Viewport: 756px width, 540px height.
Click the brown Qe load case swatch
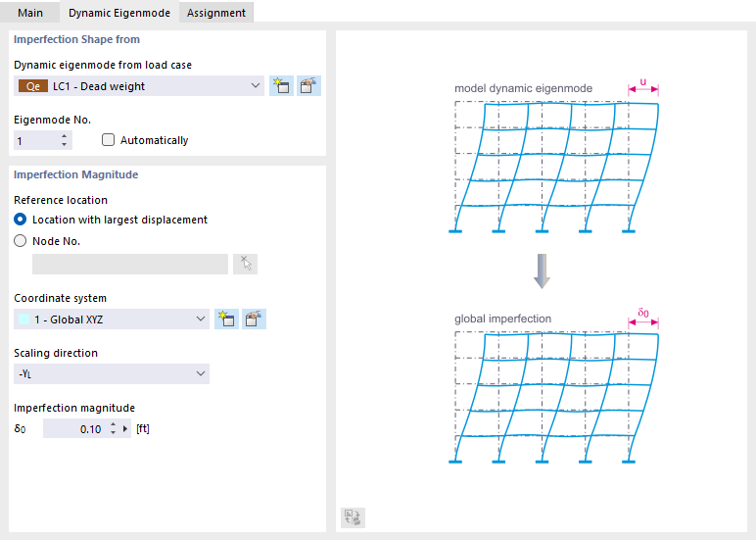point(32,86)
